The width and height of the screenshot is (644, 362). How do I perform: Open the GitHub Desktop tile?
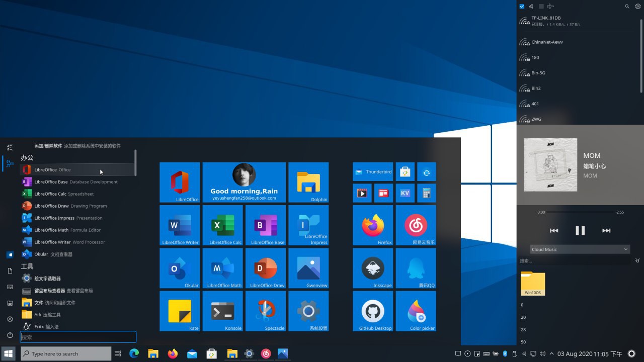click(x=373, y=311)
